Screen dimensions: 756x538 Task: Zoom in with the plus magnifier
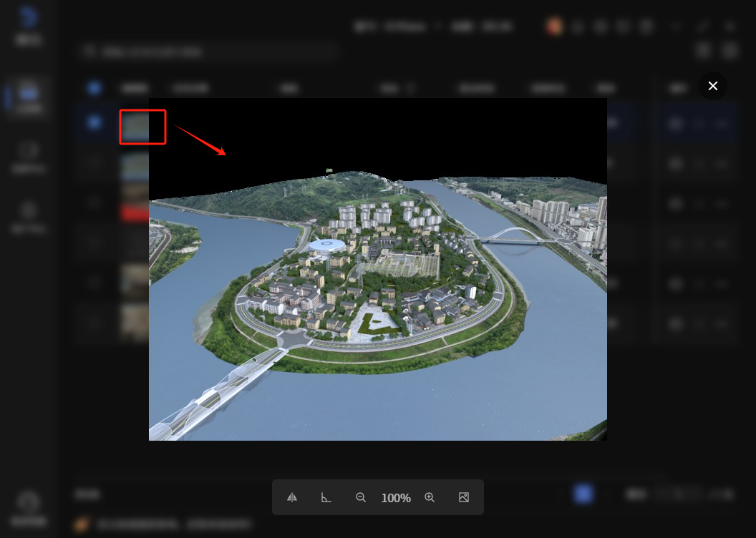coord(430,497)
